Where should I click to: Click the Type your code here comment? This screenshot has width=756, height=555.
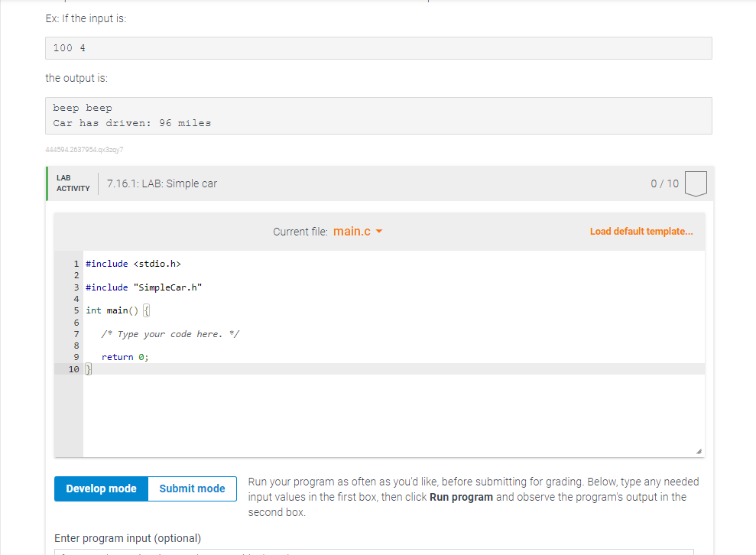pyautogui.click(x=170, y=334)
